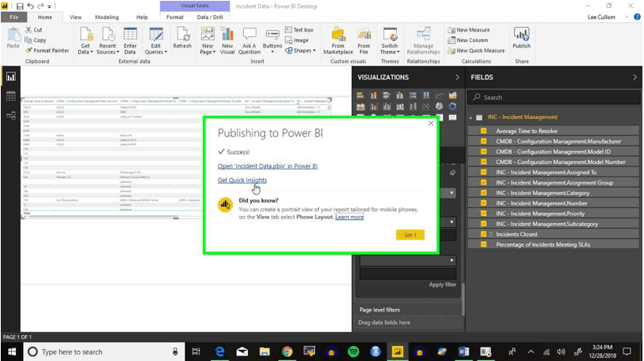Click the Get Data ribbon icon
The image size is (644, 361).
[85, 40]
